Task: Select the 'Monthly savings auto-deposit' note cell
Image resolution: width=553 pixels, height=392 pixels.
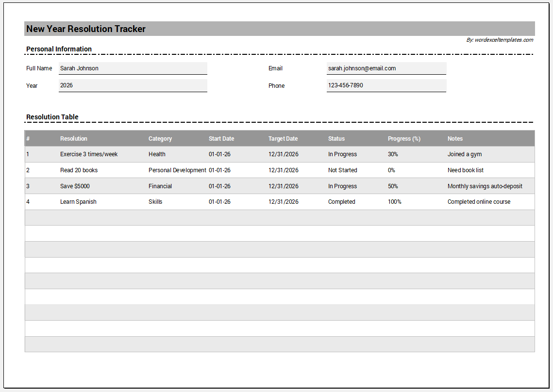Action: pyautogui.click(x=485, y=186)
